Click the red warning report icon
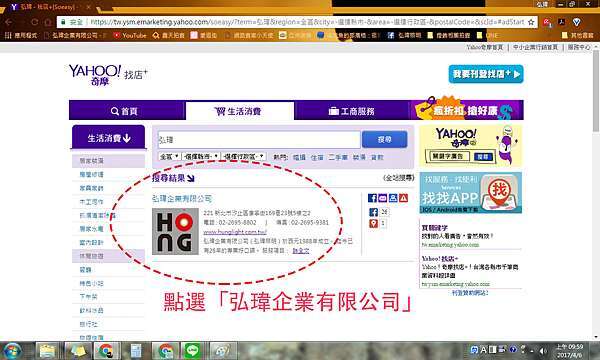This screenshot has height=360, width=600. tap(403, 198)
